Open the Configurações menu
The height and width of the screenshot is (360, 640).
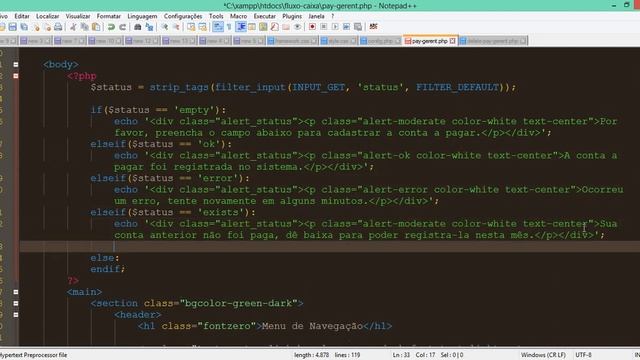click(183, 16)
